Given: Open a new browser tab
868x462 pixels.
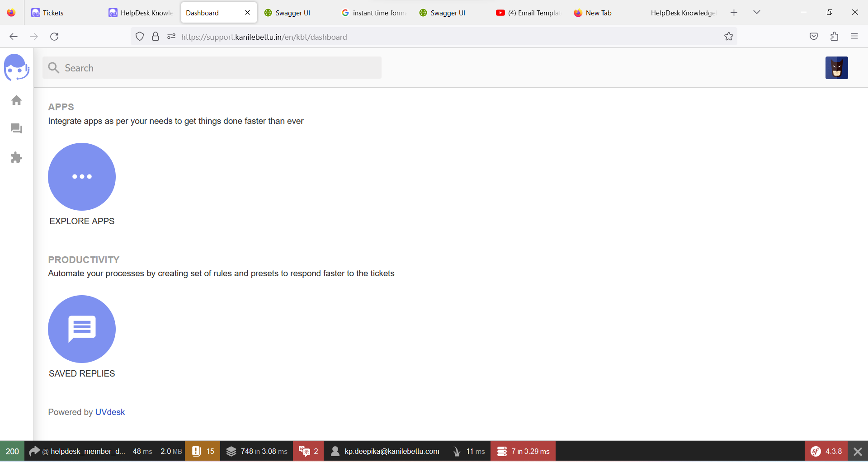Looking at the screenshot, I should [x=734, y=13].
